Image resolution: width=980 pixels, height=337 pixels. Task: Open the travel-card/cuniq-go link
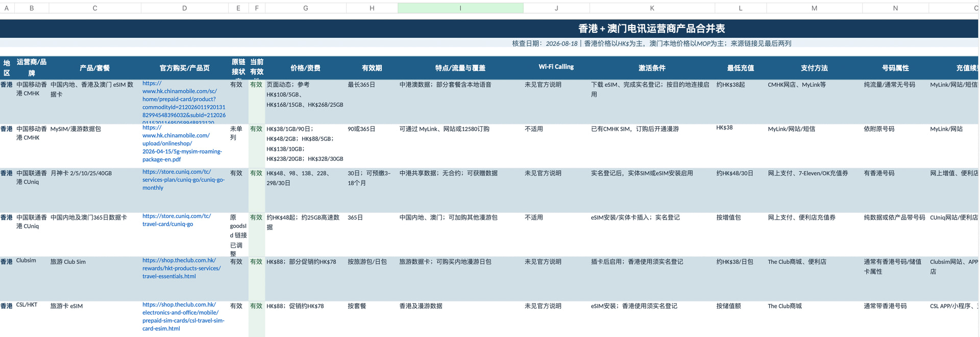coord(177,220)
